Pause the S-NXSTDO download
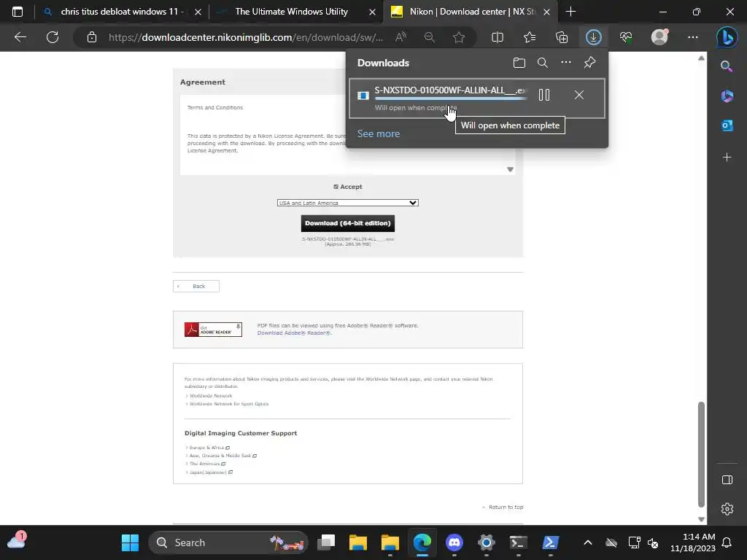Screen dimensions: 747x560 point(544,95)
